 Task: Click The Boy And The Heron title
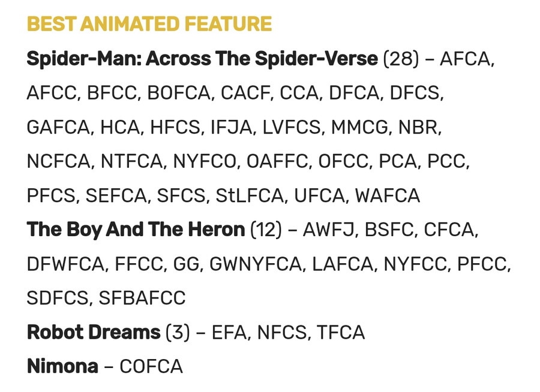[x=136, y=230]
